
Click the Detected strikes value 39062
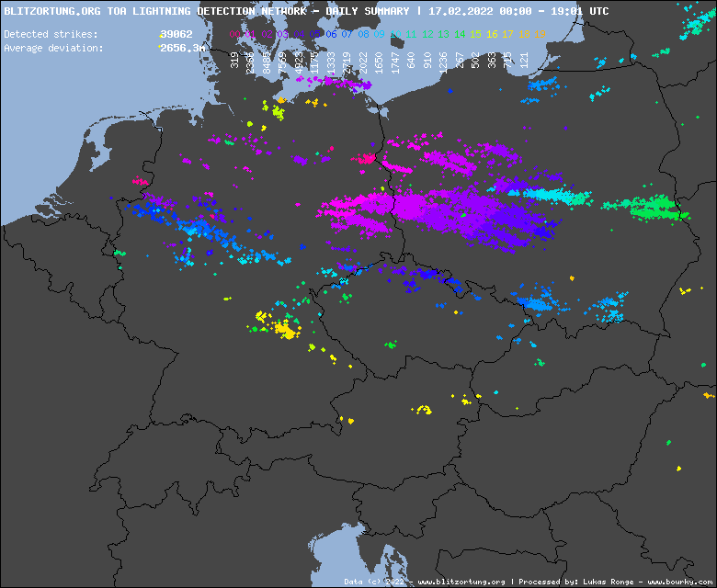pyautogui.click(x=176, y=34)
